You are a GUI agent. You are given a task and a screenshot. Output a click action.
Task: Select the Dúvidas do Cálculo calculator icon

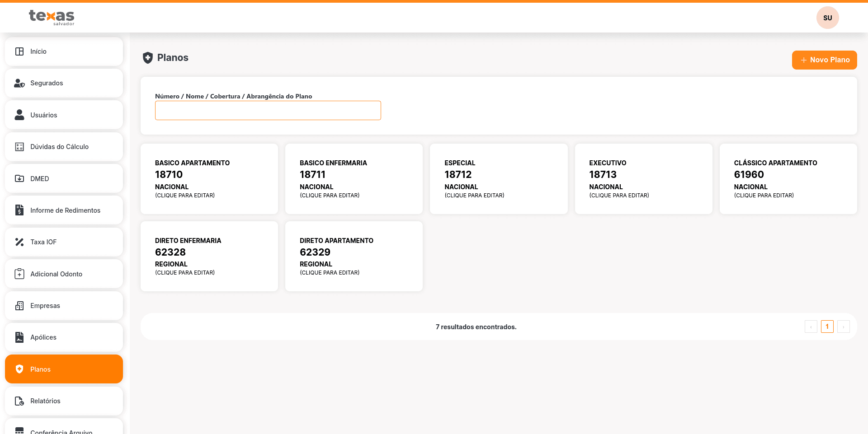tap(19, 147)
